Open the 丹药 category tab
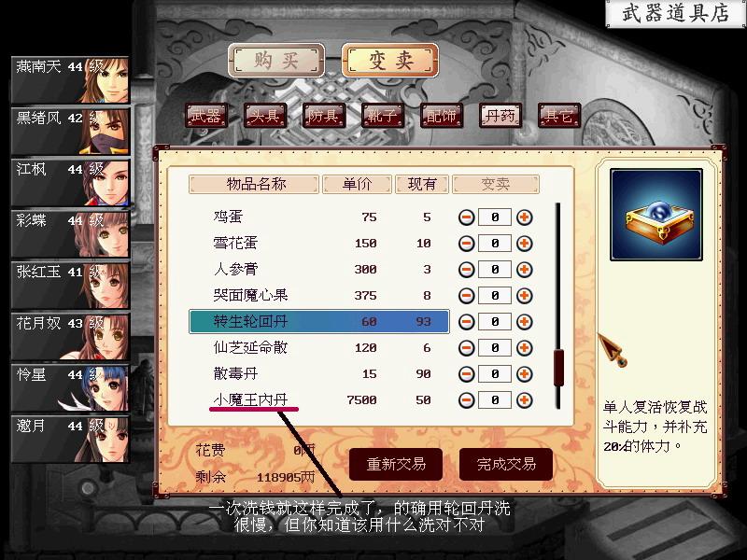 click(500, 116)
